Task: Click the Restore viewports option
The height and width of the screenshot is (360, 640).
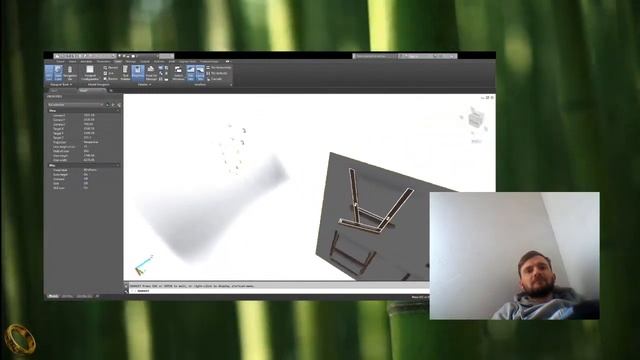Action: click(x=111, y=78)
